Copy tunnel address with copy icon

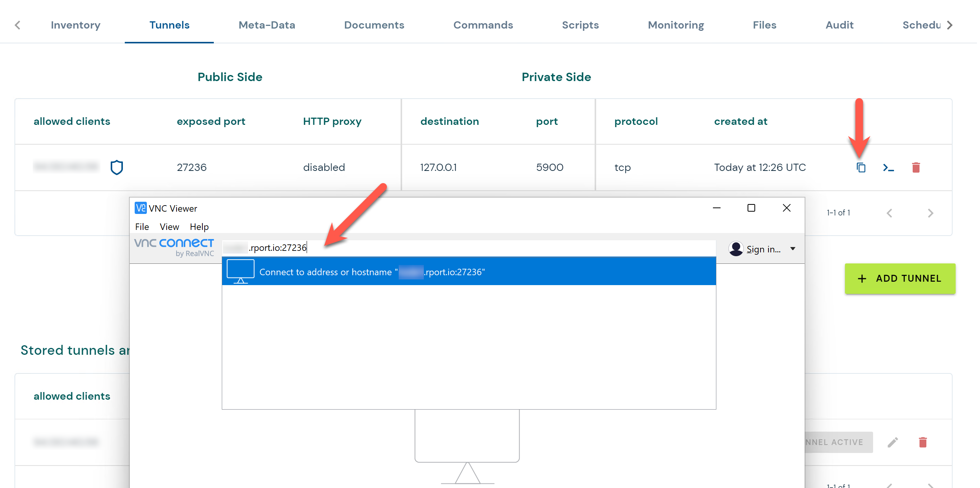pos(861,167)
